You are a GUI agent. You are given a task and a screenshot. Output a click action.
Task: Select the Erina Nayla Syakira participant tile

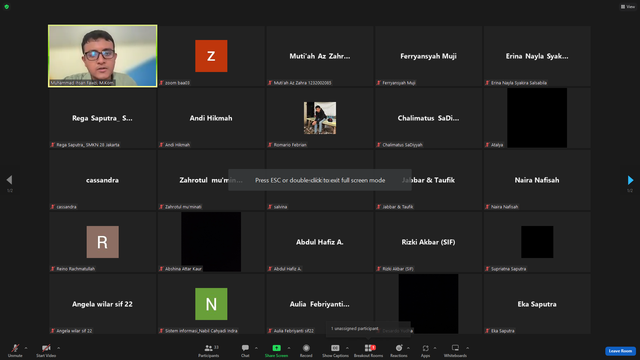click(x=537, y=56)
